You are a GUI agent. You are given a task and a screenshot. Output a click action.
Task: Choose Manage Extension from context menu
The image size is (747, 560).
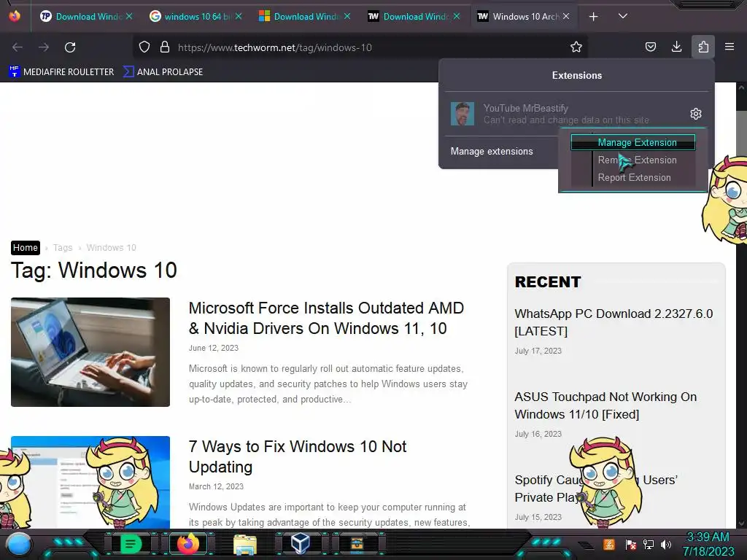pos(633,142)
